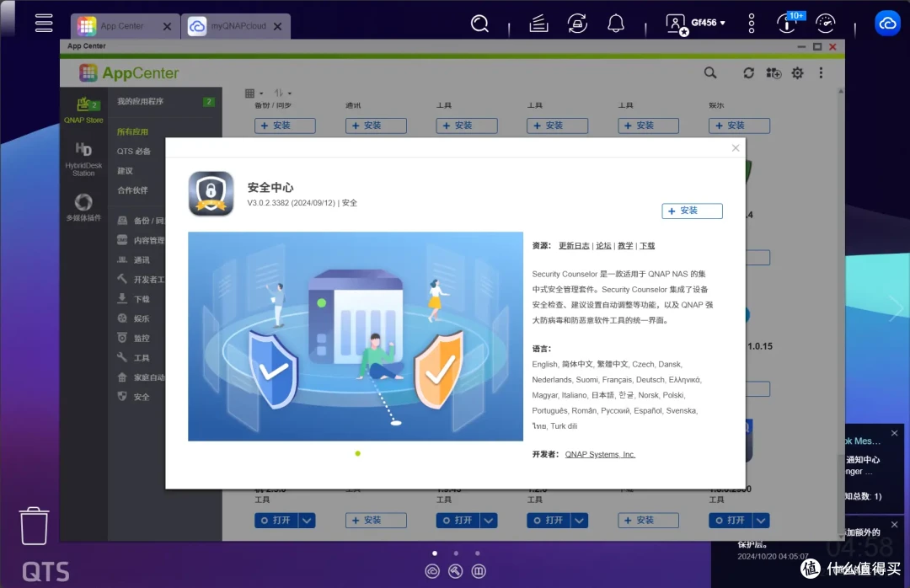Click first bottom dock circular icon
The width and height of the screenshot is (910, 588).
tap(432, 571)
